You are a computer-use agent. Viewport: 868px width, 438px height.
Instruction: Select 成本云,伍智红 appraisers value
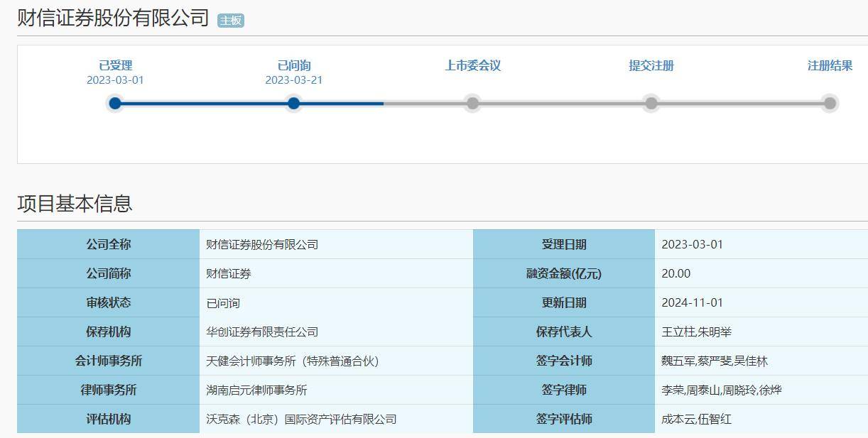click(696, 419)
